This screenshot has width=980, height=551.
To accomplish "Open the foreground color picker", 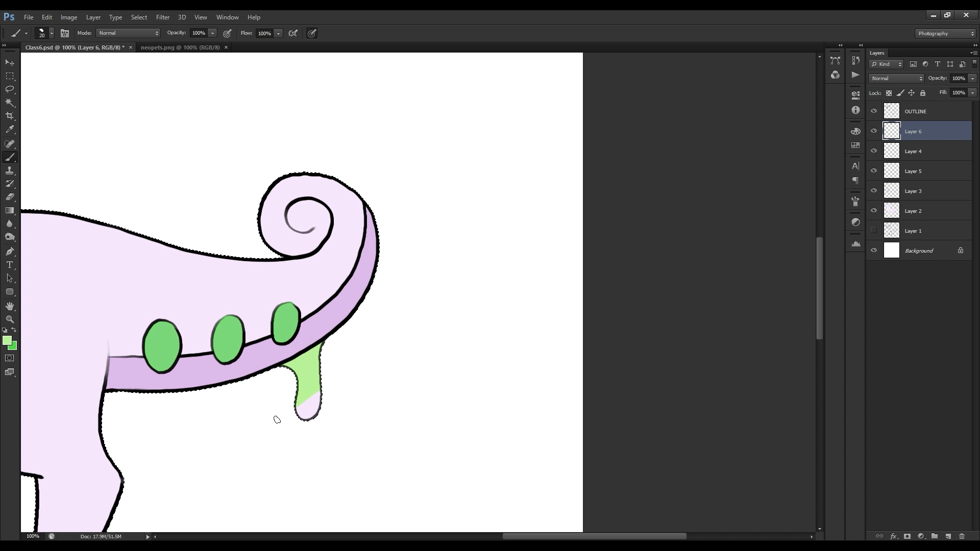I will point(6,340).
